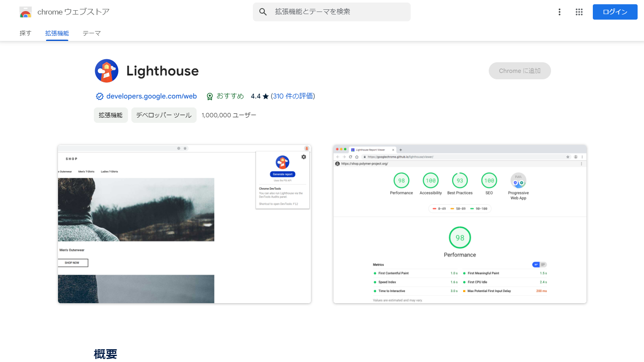The image size is (644, 362).
Task: Click the おすすめ label text
Action: coord(230,96)
